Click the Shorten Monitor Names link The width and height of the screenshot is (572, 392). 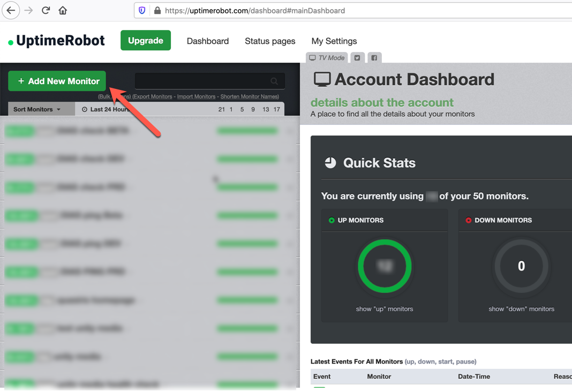point(250,96)
